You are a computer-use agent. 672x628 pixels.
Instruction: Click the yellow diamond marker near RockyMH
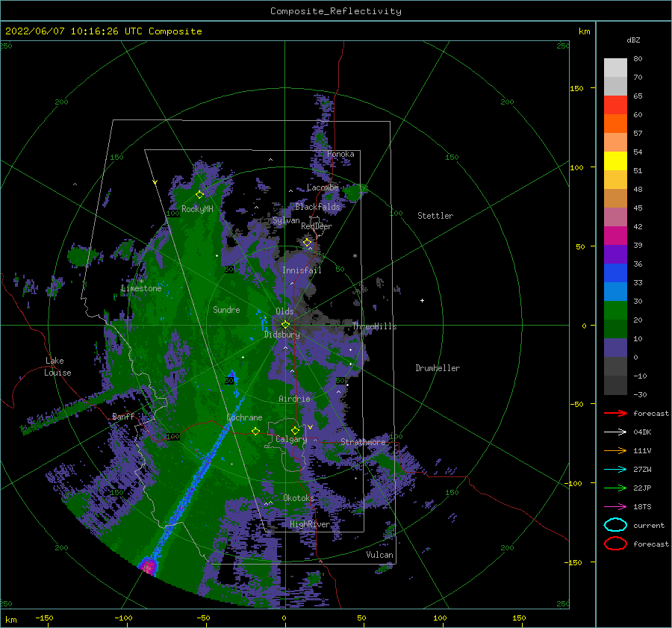click(199, 195)
